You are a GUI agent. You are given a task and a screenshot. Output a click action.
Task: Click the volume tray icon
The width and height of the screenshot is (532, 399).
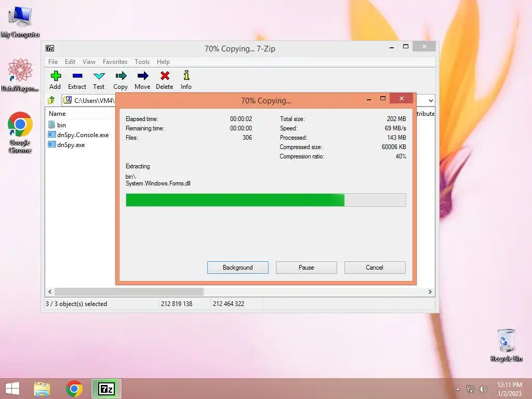pyautogui.click(x=483, y=389)
